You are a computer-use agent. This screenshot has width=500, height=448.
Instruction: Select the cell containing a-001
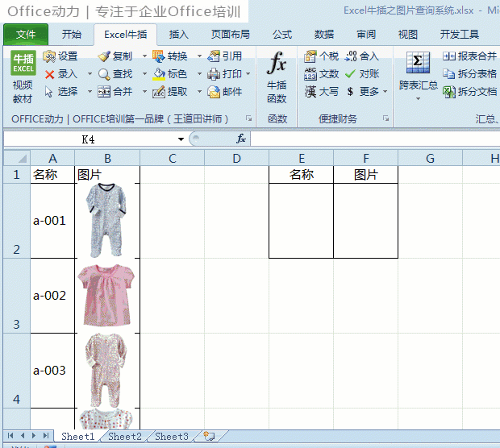52,221
